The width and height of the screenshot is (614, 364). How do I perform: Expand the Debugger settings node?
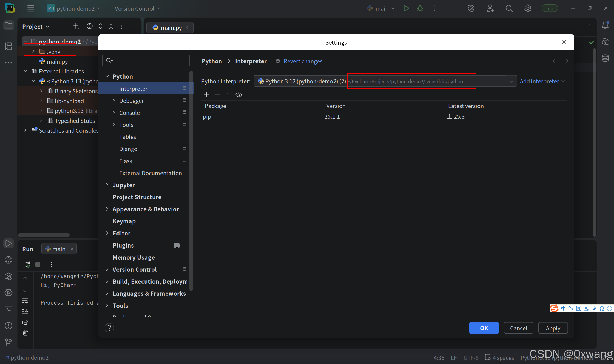pyautogui.click(x=114, y=101)
